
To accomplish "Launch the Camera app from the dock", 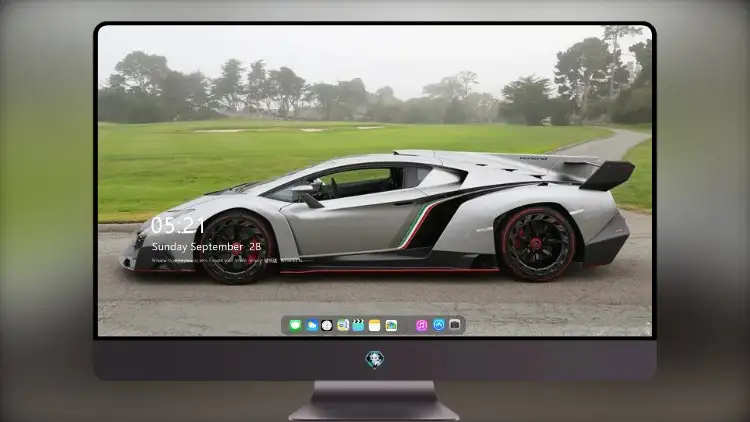I will pos(455,325).
